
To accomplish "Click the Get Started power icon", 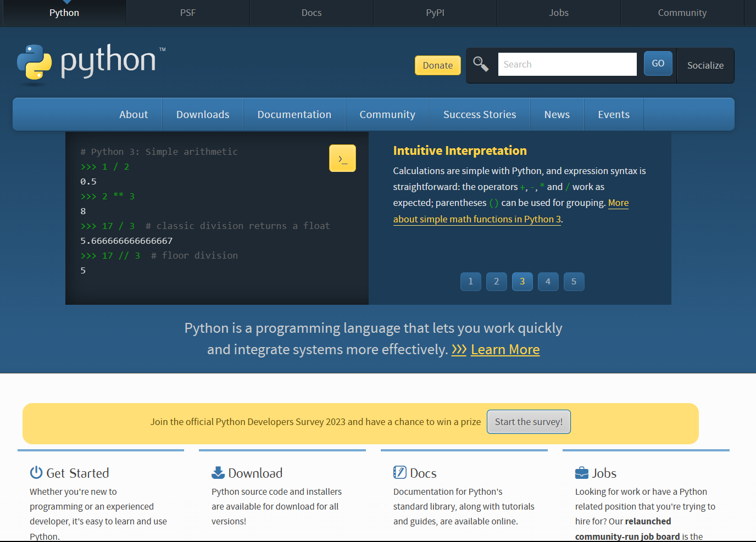I will (36, 472).
